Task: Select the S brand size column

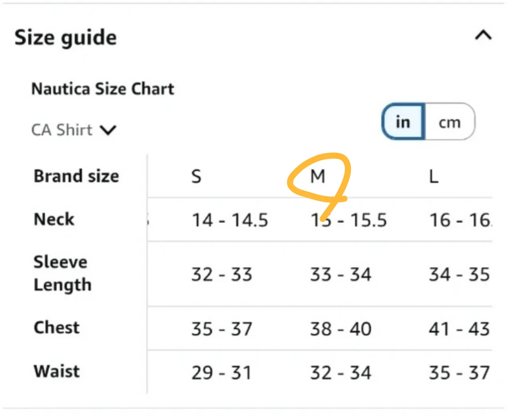Action: pos(196,177)
